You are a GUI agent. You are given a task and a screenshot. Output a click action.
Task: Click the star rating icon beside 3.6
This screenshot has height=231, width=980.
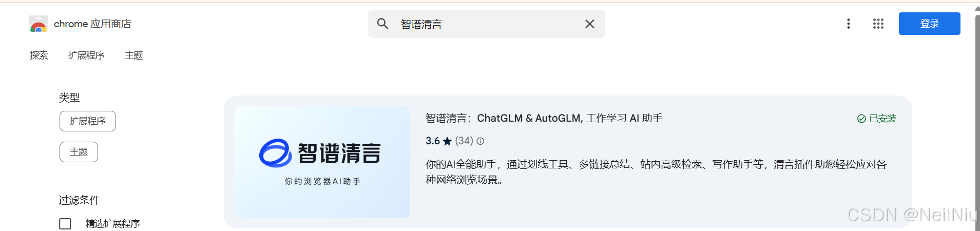(x=447, y=141)
